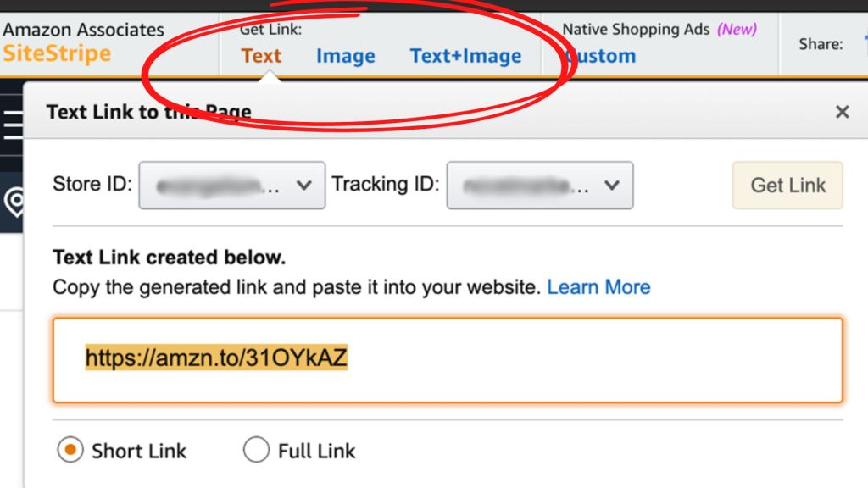Select the Short Link radio button
The height and width of the screenshot is (488, 868).
point(70,451)
